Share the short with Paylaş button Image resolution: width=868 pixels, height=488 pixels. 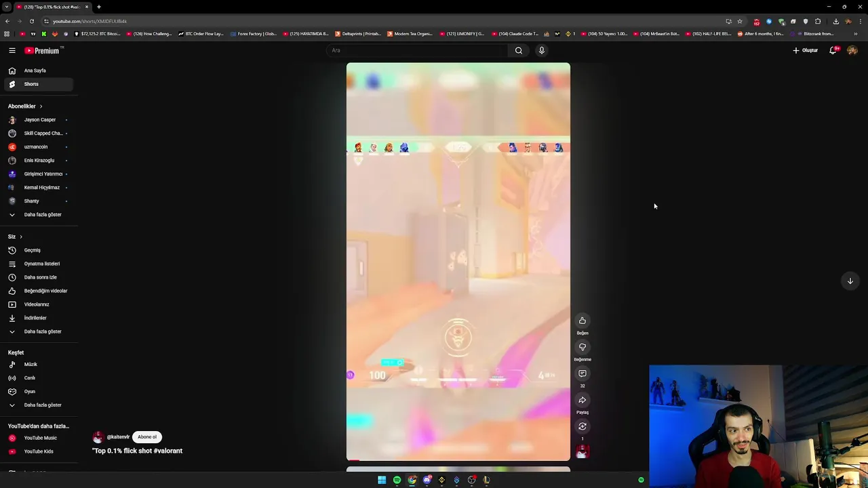pos(583,400)
